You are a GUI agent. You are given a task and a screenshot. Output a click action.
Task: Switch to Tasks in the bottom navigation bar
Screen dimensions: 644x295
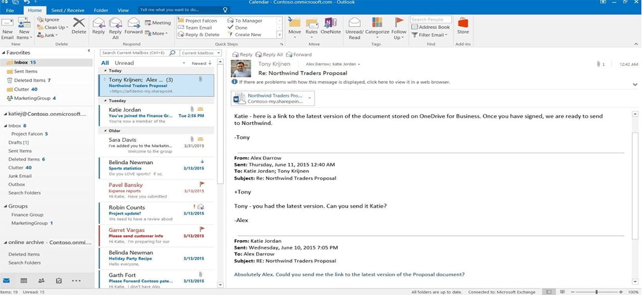click(58, 280)
